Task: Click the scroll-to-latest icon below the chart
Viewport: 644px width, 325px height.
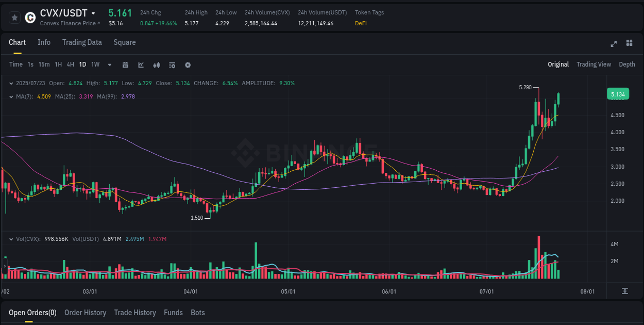Action: tap(626, 290)
